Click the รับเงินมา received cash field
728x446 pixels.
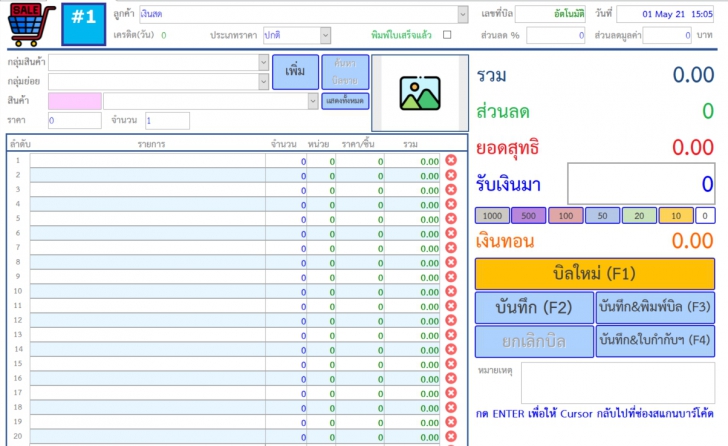point(641,184)
